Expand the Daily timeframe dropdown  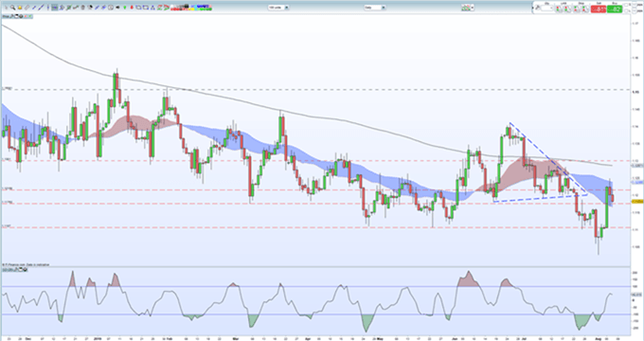384,8
